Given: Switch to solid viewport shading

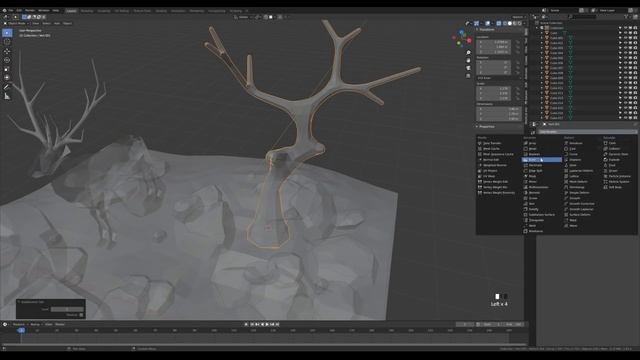Looking at the screenshot, I should click(x=509, y=23).
